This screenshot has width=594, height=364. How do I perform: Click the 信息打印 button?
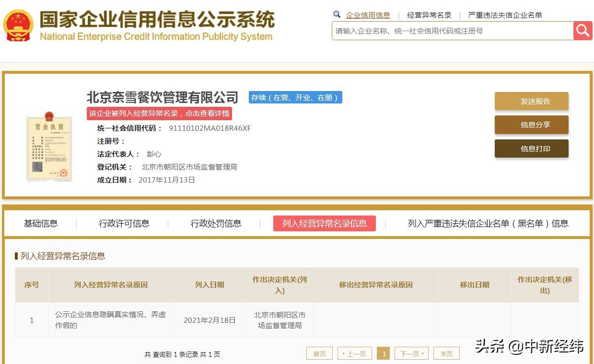tap(531, 148)
